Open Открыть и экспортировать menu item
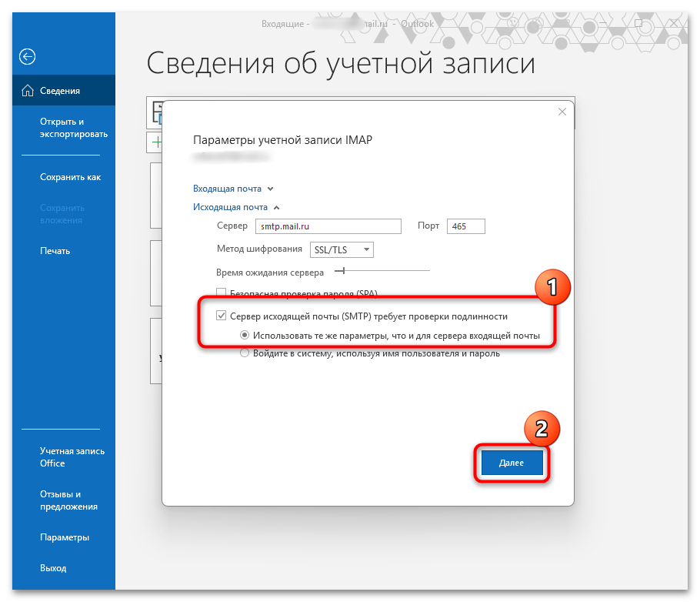 74,128
